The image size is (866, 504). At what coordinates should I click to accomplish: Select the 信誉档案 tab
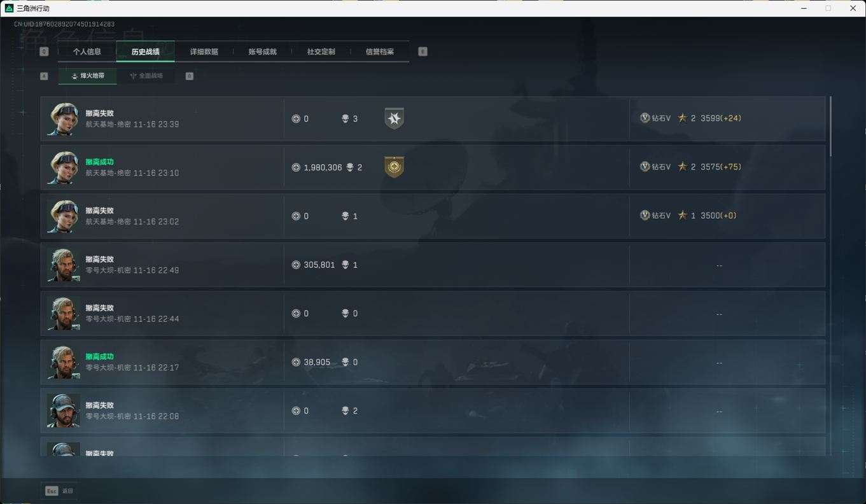pyautogui.click(x=380, y=52)
